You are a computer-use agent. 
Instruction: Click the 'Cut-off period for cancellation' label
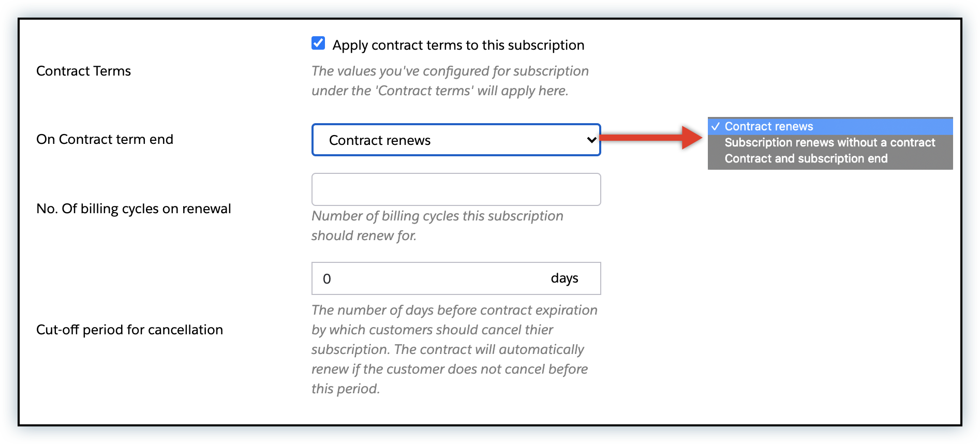pyautogui.click(x=129, y=330)
